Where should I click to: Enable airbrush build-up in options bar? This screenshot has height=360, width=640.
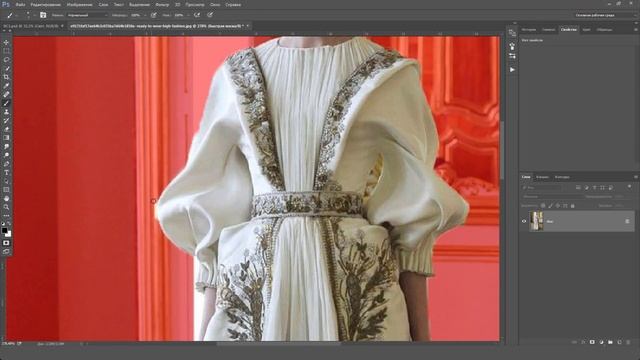click(x=197, y=15)
